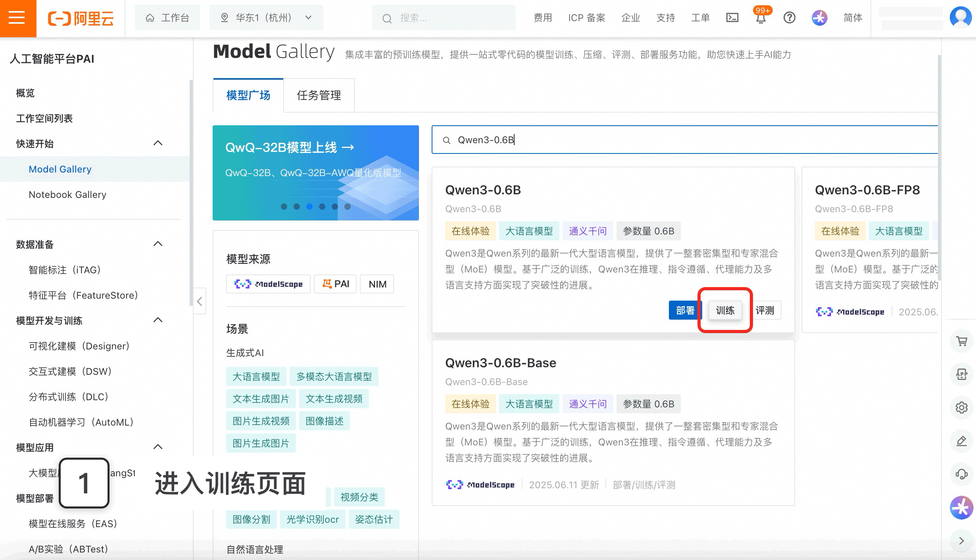Launch the AI assistant icon in top bar
Viewport: 976px width, 560px height.
pos(819,18)
